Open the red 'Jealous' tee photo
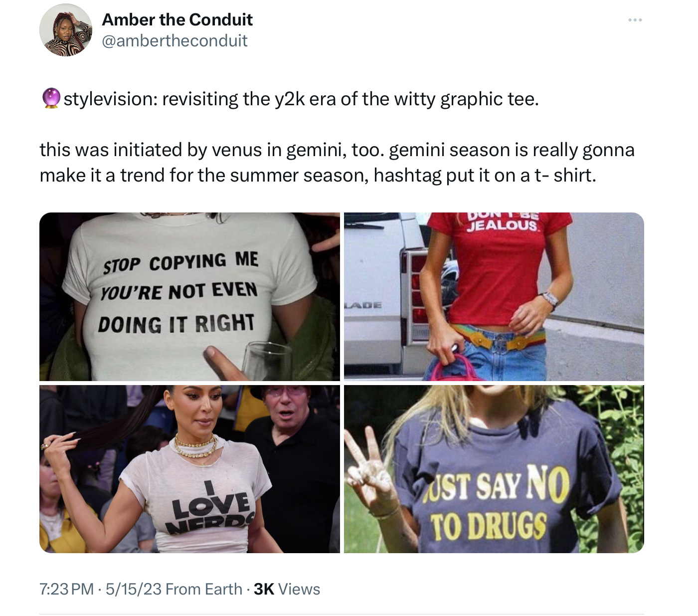 [x=494, y=296]
